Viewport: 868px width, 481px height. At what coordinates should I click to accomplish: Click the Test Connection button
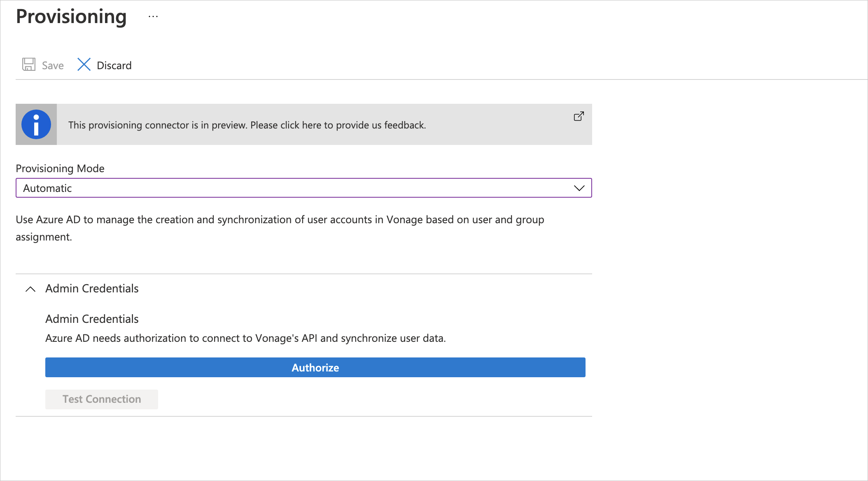click(102, 399)
